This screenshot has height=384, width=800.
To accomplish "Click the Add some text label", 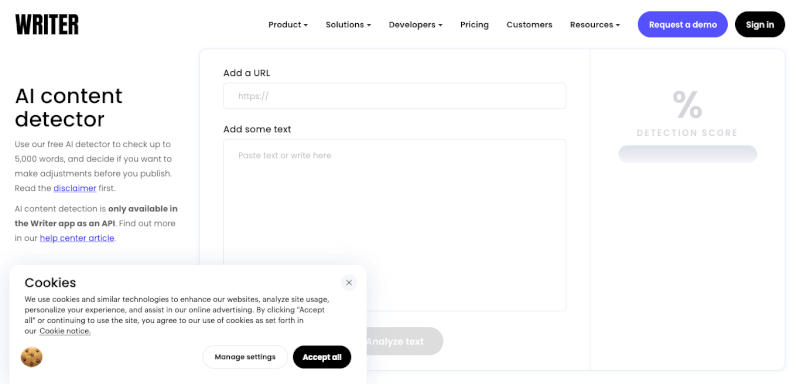I will (x=257, y=129).
